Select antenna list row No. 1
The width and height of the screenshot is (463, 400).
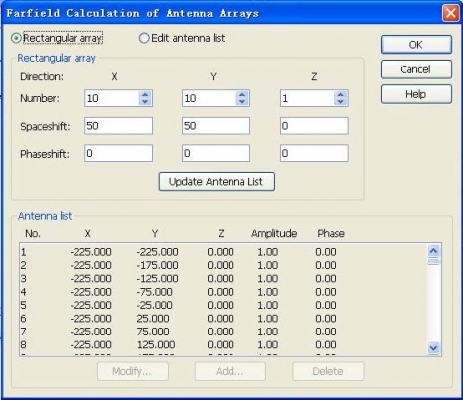point(223,252)
